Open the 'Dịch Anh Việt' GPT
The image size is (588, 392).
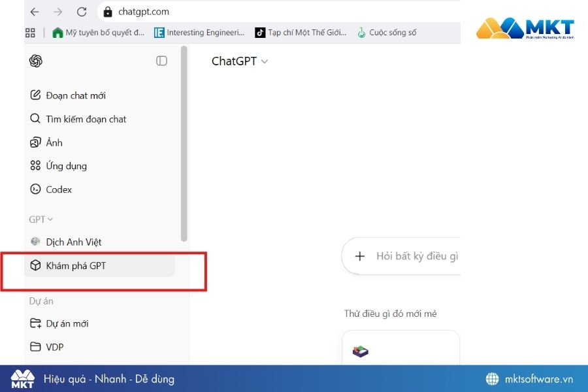tap(99, 242)
